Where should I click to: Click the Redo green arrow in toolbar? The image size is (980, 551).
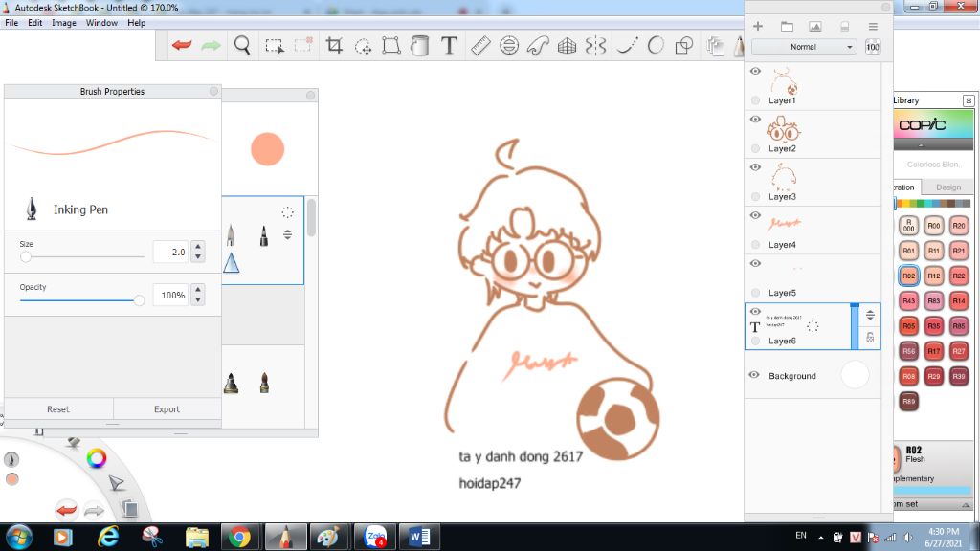click(211, 46)
